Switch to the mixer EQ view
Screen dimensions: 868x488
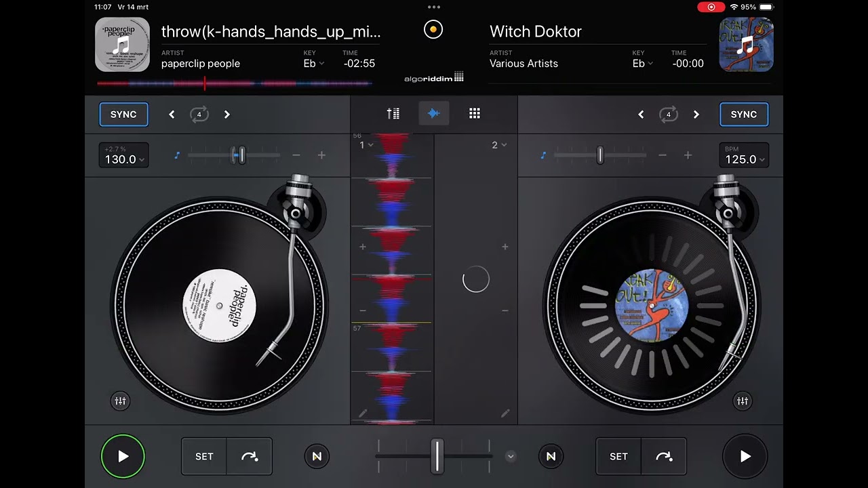[x=393, y=114]
